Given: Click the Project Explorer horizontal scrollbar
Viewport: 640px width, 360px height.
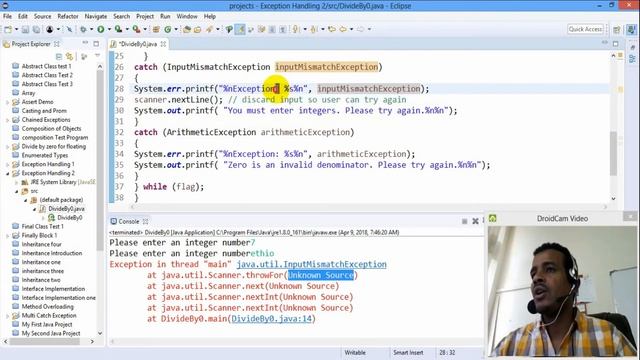Looking at the screenshot, I should (45, 341).
